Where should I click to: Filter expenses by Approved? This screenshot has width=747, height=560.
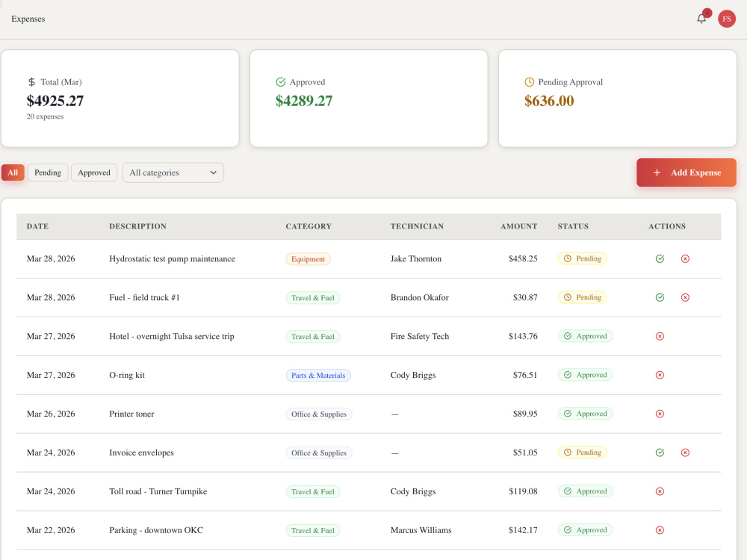tap(94, 172)
